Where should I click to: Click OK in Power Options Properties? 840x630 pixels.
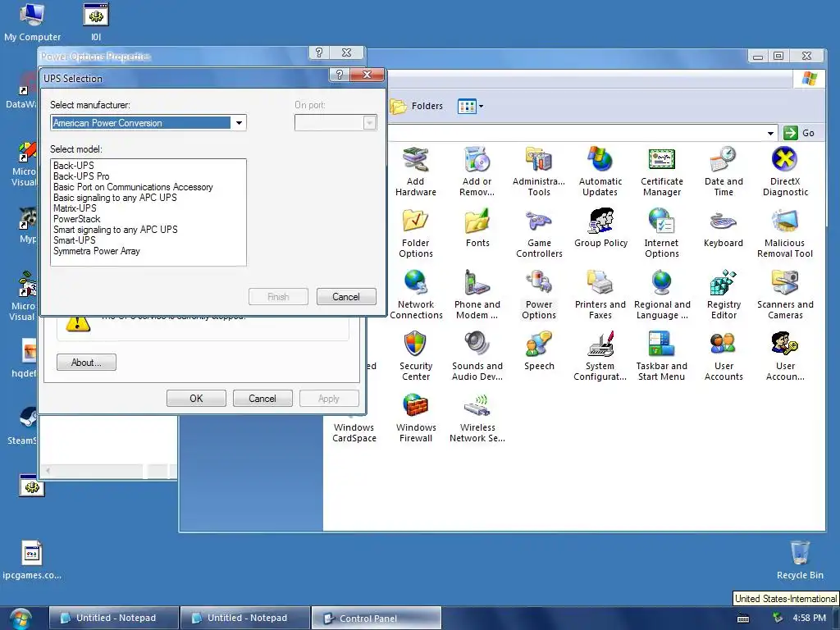coord(196,399)
